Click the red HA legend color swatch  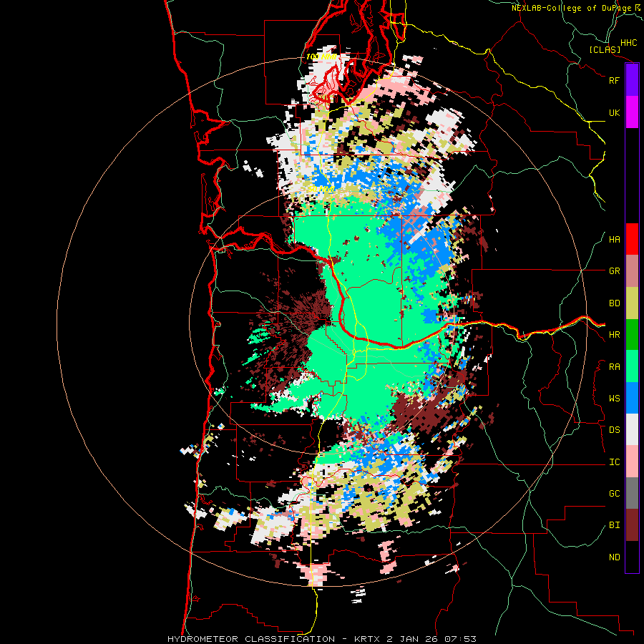[632, 239]
